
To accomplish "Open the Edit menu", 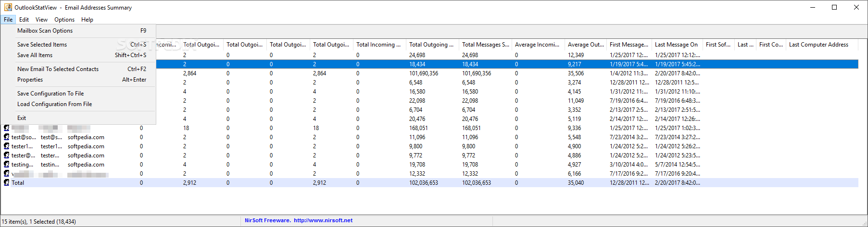I will pyautogui.click(x=24, y=20).
